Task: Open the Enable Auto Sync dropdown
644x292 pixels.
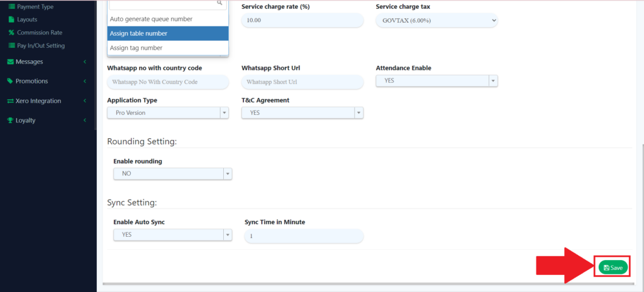Action: click(x=172, y=235)
